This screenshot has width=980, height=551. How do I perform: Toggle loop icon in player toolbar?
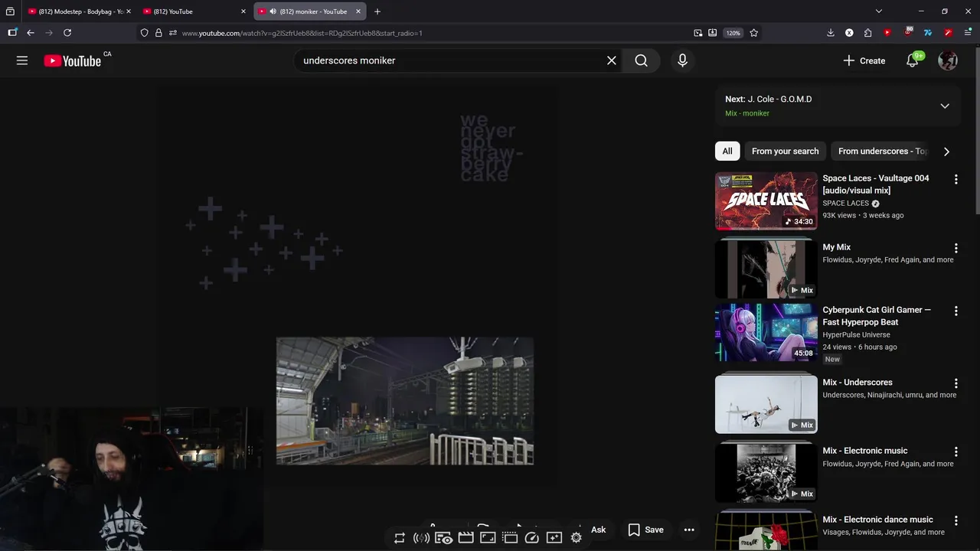[x=399, y=538]
